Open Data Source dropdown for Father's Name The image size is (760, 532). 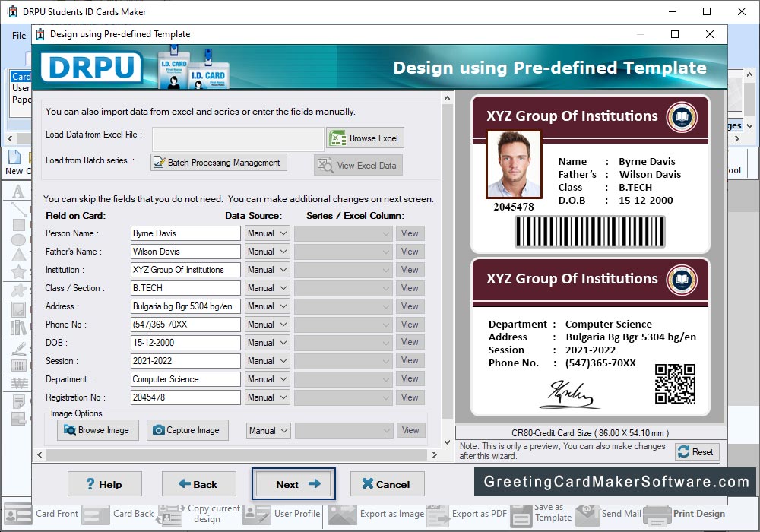(x=267, y=252)
